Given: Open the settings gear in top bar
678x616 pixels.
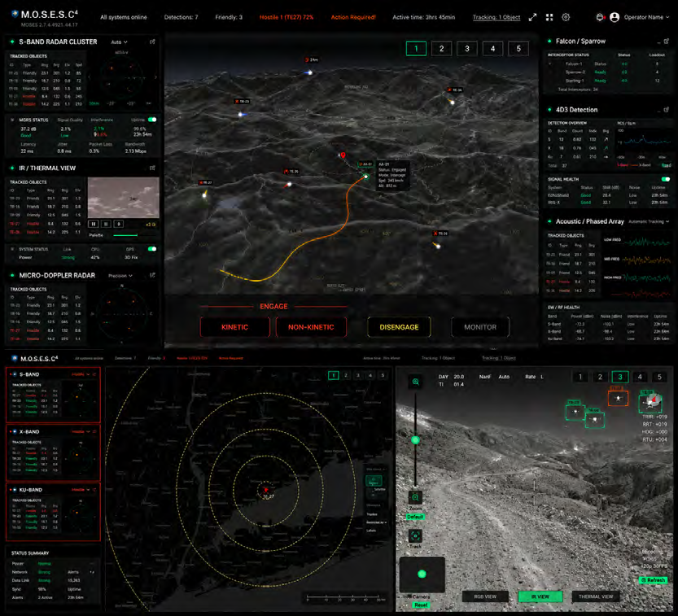Looking at the screenshot, I should tap(566, 17).
